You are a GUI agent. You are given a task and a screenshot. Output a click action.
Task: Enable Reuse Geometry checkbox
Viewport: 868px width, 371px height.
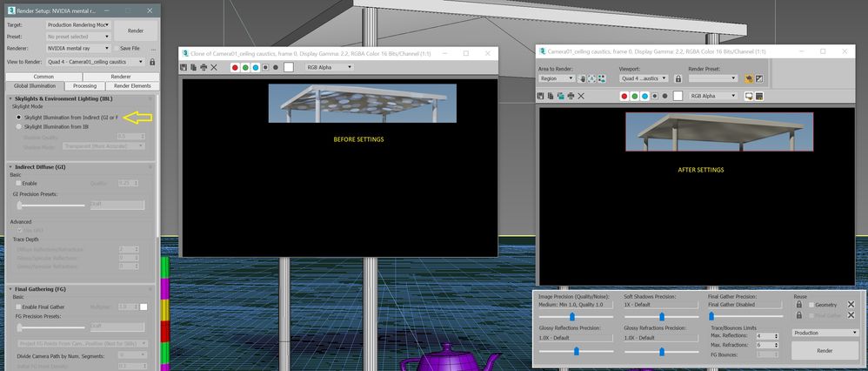811,305
